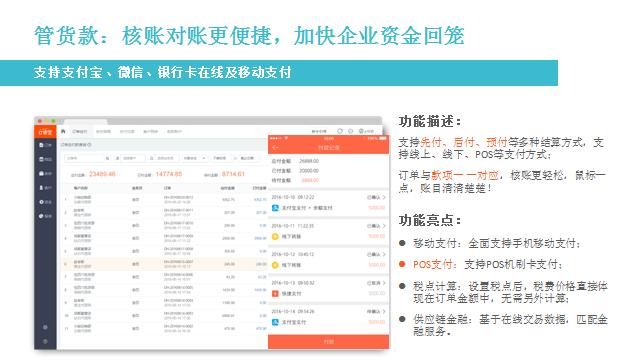Click the 总付金额 value 26888.00 on mobile

pyautogui.click(x=309, y=161)
